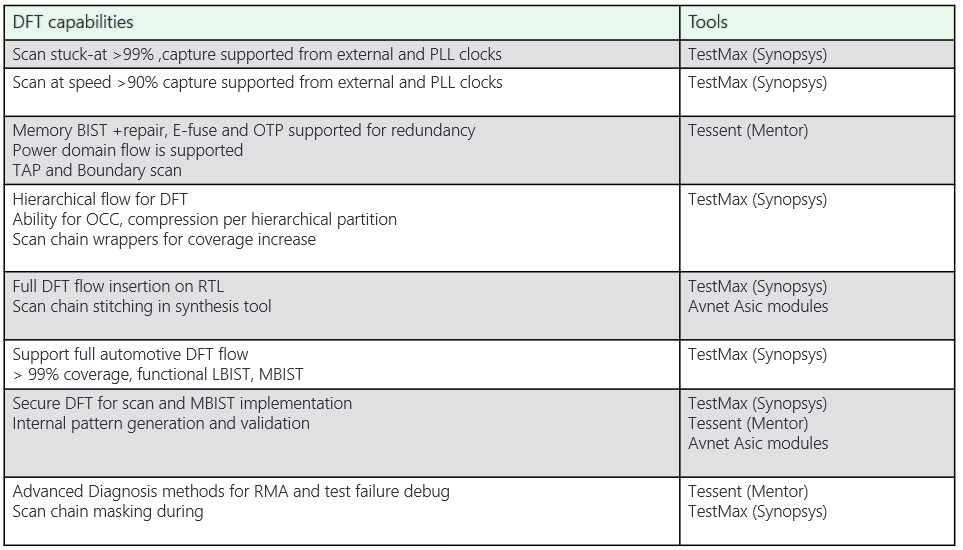Select "Power domain flow is supported" text
The width and height of the screenshot is (963, 550).
128,150
